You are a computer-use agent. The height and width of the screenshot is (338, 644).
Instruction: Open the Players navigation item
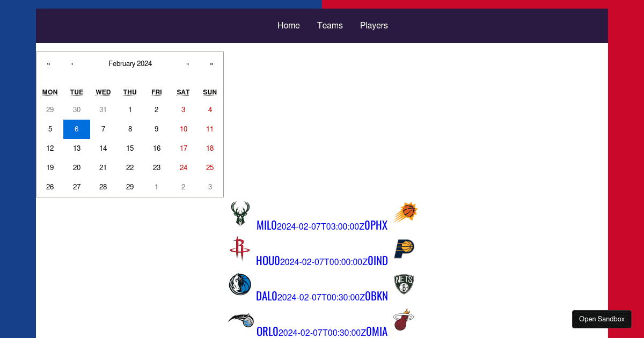tap(374, 25)
